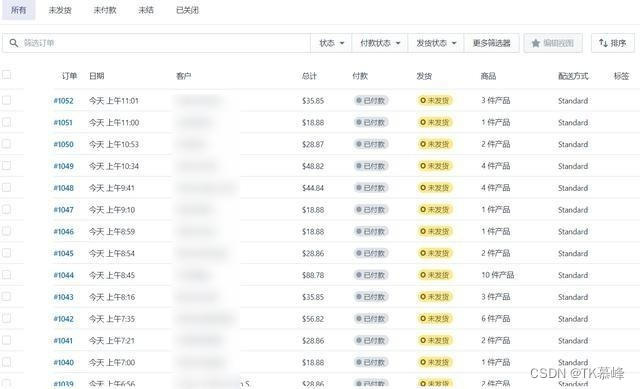Screen dimensions: 640x389
Task: Click the 标签 column header
Action: click(621, 76)
